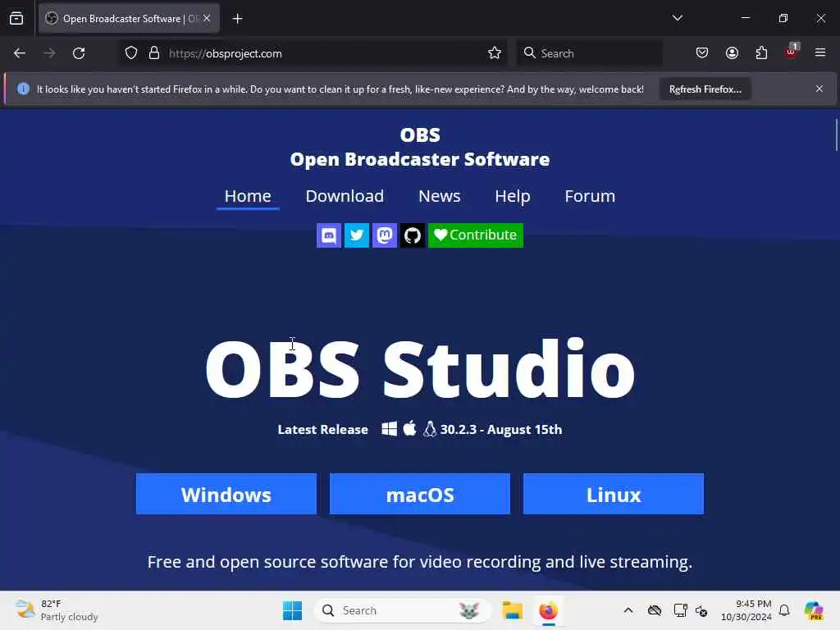Screen dimensions: 840x630
Task: Focus the Firefox Search box
Action: pos(589,53)
